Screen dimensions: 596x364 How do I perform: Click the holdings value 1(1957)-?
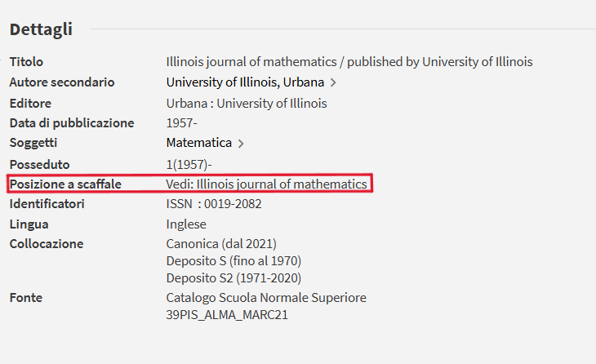pos(189,164)
